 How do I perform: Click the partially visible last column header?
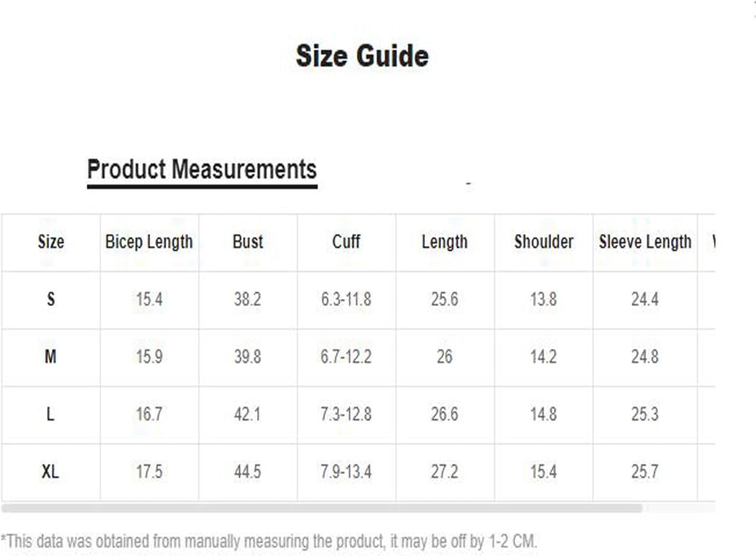[713, 242]
